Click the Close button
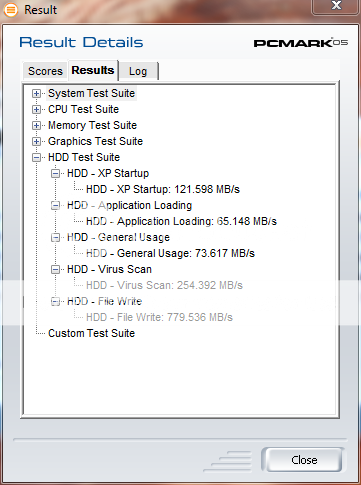 pos(304,460)
